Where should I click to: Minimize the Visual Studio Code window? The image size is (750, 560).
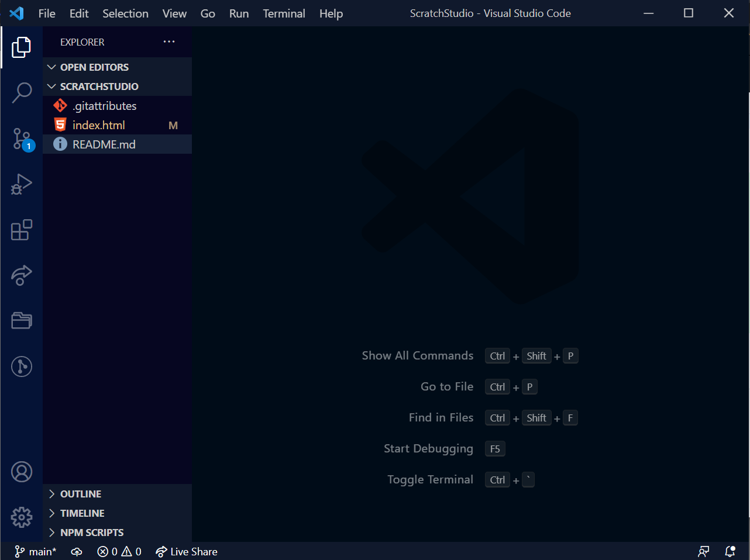(648, 13)
